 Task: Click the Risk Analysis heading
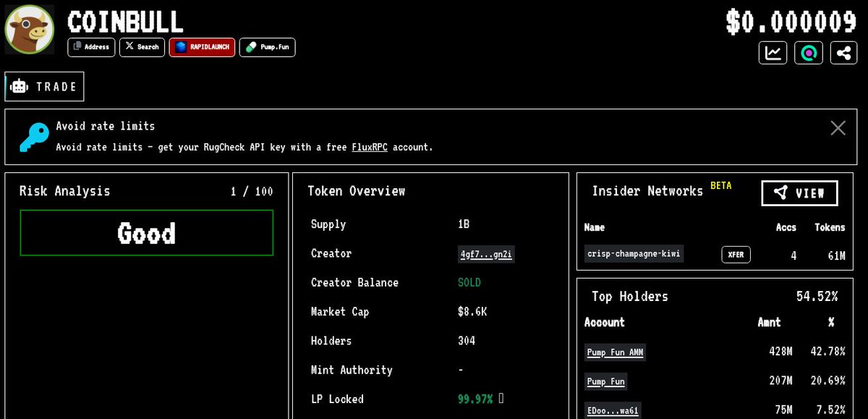[x=64, y=191]
